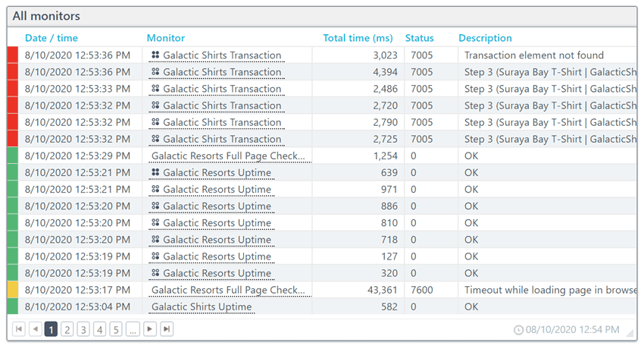The image size is (644, 349).
Task: Switch to page 4 of results
Action: pyautogui.click(x=100, y=329)
